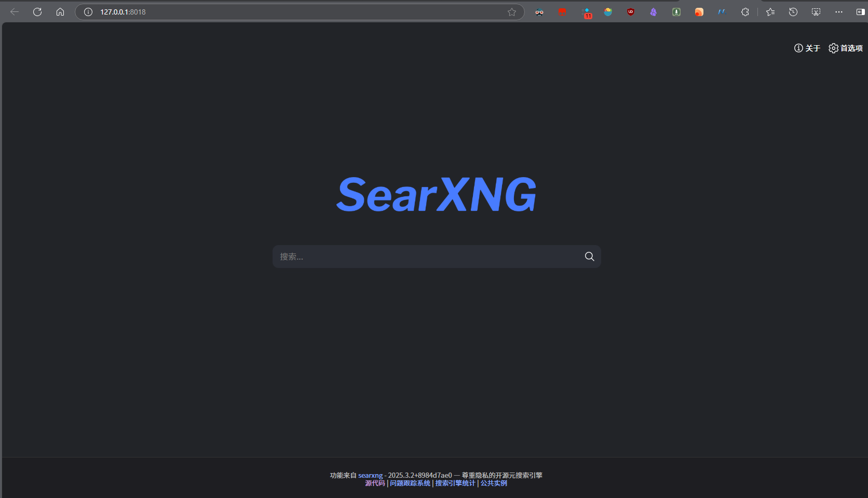This screenshot has height=498, width=868.
Task: Start a screenshot with the scissors icon
Action: [x=816, y=12]
